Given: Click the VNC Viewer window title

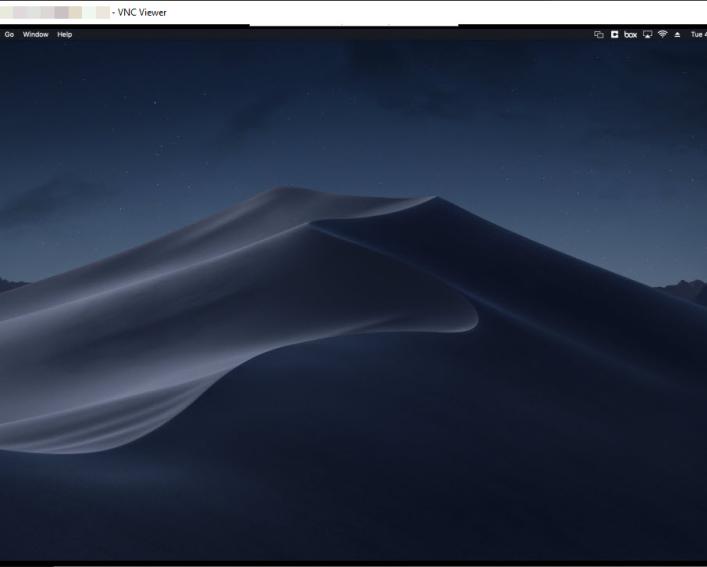Looking at the screenshot, I should [x=142, y=13].
